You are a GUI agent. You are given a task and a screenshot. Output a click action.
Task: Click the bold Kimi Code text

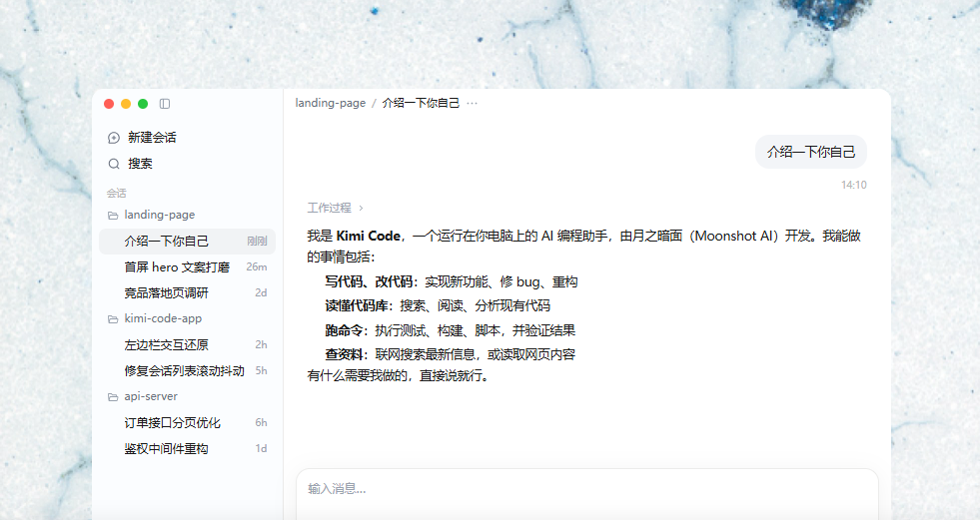[x=369, y=236]
